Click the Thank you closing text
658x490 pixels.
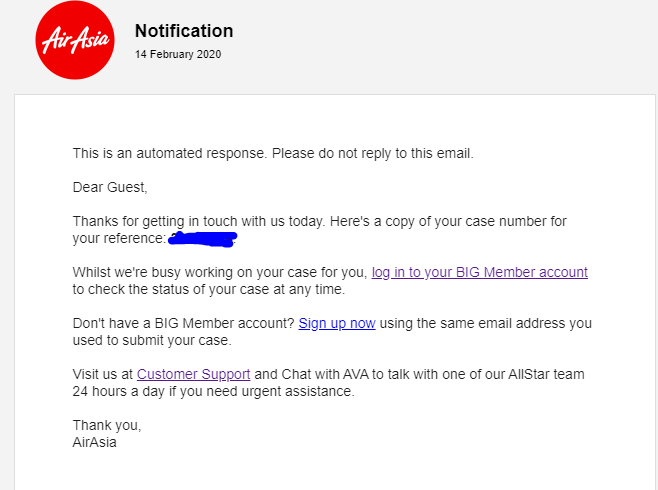pos(107,425)
